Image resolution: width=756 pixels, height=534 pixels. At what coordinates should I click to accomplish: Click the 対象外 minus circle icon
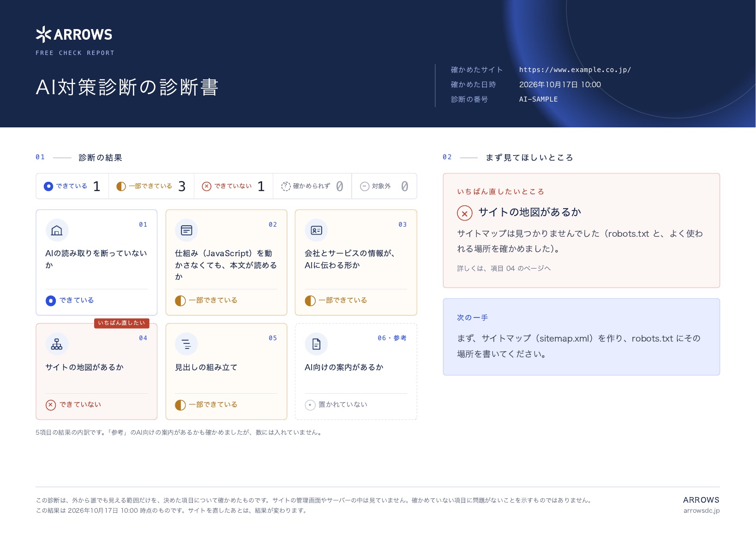pos(365,186)
